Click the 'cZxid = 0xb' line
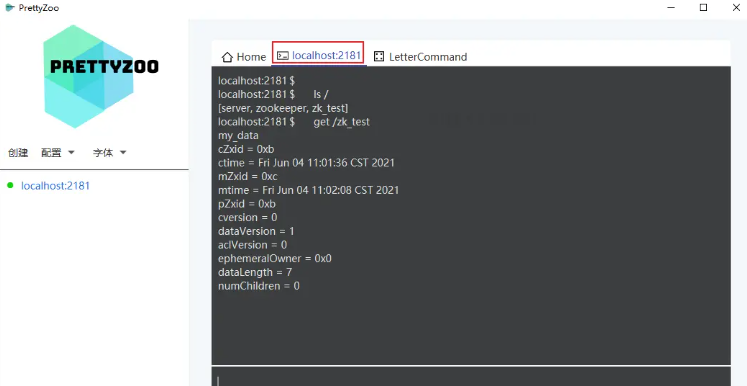This screenshot has width=747, height=386. click(x=246, y=149)
